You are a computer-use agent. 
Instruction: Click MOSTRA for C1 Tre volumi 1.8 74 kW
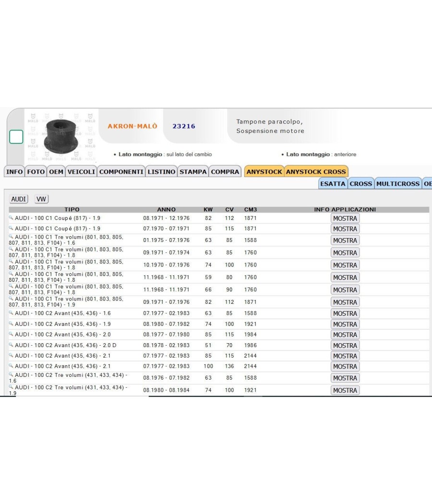pos(345,265)
